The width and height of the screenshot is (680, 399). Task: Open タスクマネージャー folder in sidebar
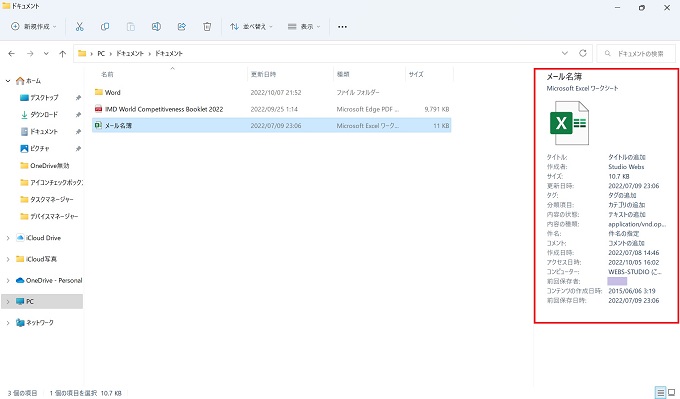click(x=47, y=200)
